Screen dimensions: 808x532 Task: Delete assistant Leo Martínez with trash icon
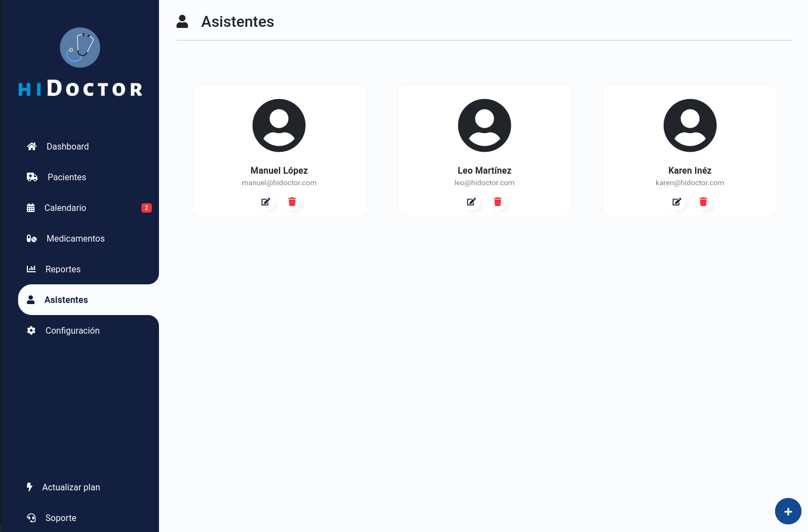pyautogui.click(x=498, y=202)
